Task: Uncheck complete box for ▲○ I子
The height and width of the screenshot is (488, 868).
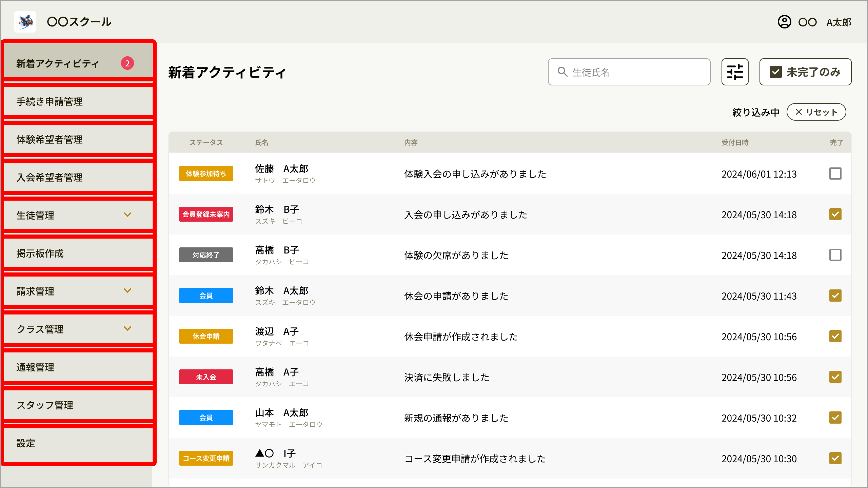Action: point(835,458)
